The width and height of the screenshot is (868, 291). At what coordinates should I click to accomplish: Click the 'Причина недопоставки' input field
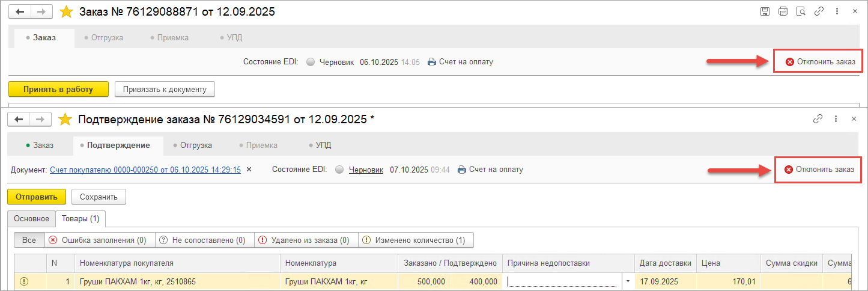click(563, 281)
